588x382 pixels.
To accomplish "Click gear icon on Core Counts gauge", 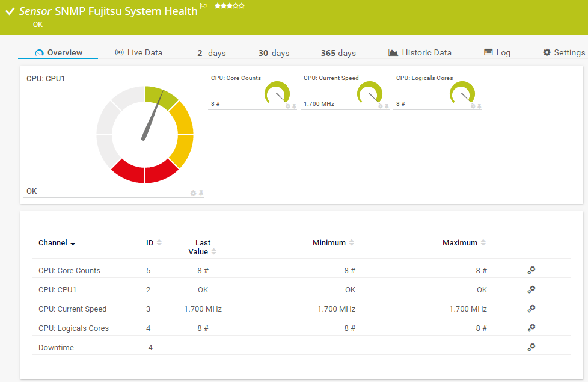I will click(x=287, y=106).
